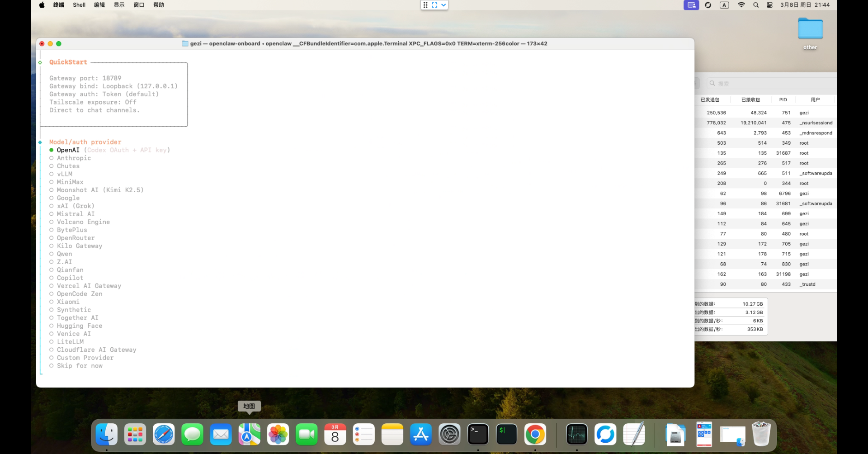Open the Maps app in the dock
The height and width of the screenshot is (454, 868).
(250, 435)
